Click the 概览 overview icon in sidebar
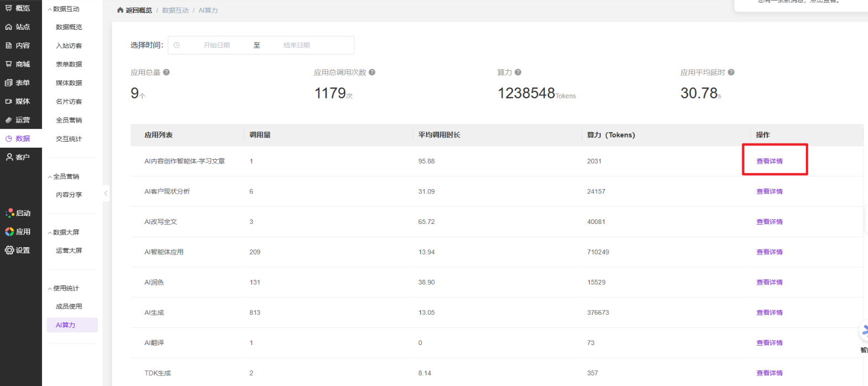Viewport: 868px width, 386px height. coord(8,8)
